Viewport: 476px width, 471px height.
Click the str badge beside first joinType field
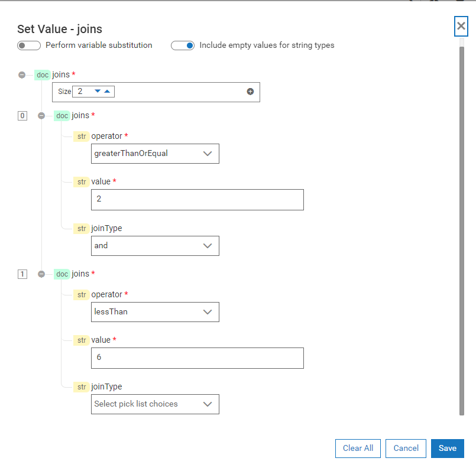(81, 228)
